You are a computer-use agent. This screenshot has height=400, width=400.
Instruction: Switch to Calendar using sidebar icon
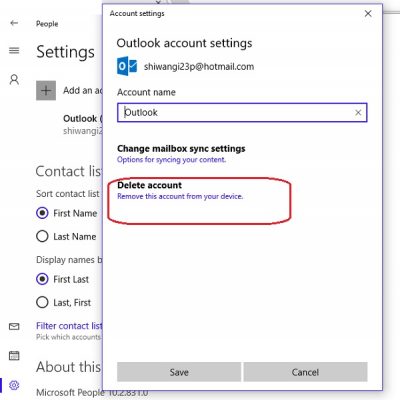click(14, 356)
